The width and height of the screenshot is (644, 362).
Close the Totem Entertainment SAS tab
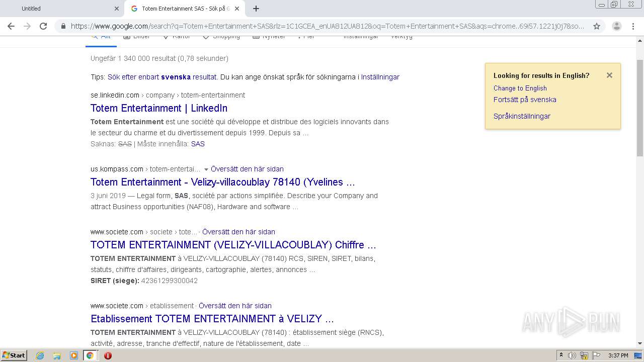(x=237, y=9)
